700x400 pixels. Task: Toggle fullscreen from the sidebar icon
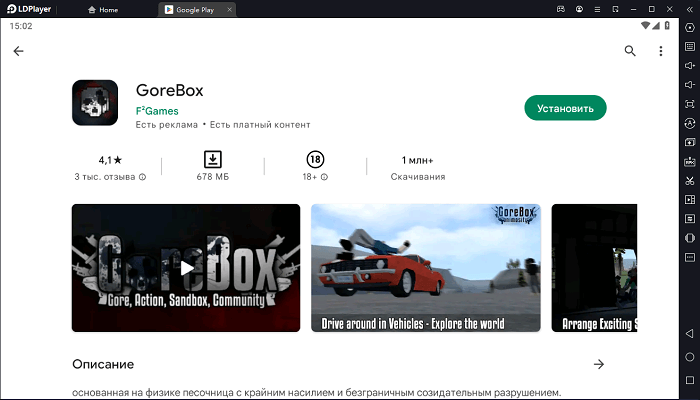click(x=690, y=104)
